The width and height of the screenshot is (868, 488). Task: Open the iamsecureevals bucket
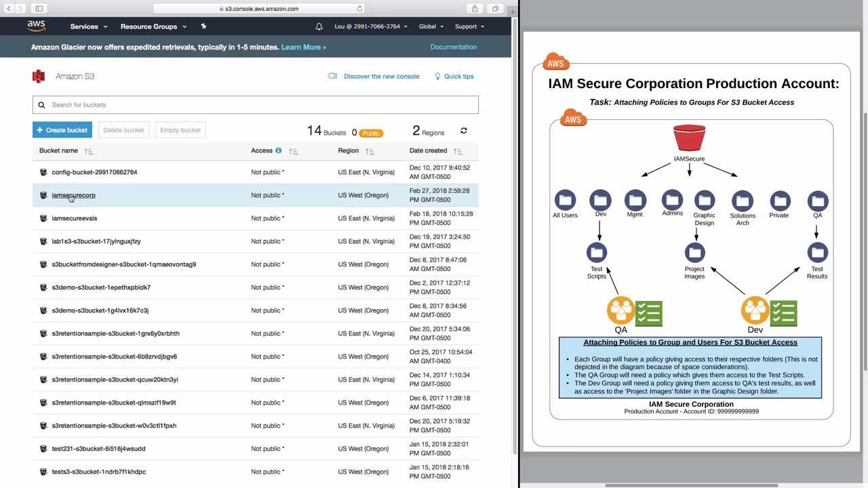(x=75, y=218)
